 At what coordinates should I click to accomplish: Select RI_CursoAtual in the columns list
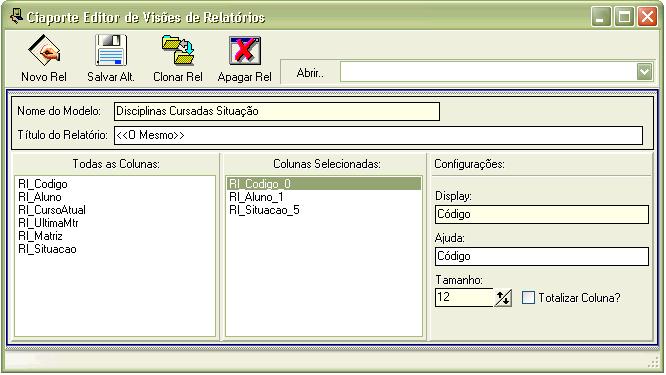coord(52,210)
